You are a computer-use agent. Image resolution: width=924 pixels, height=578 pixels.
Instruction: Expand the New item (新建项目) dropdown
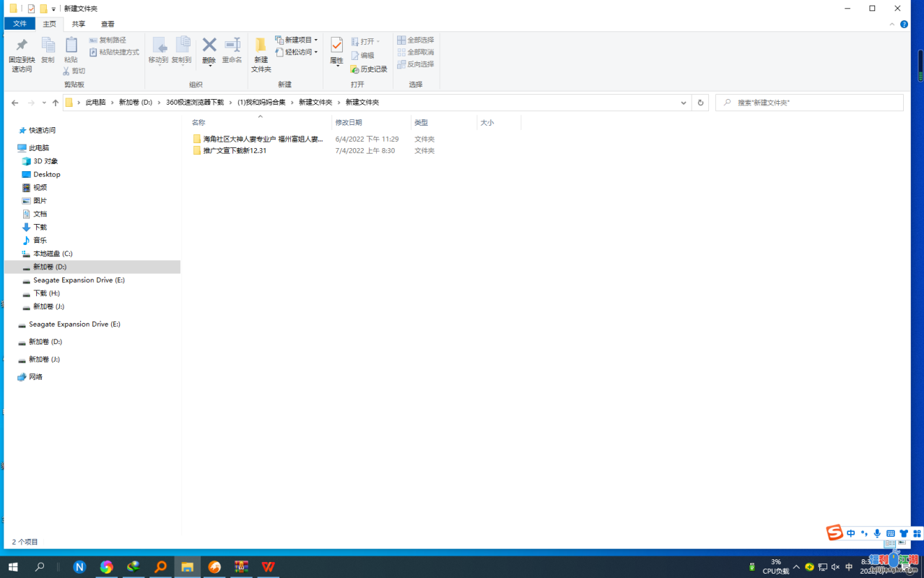[297, 40]
